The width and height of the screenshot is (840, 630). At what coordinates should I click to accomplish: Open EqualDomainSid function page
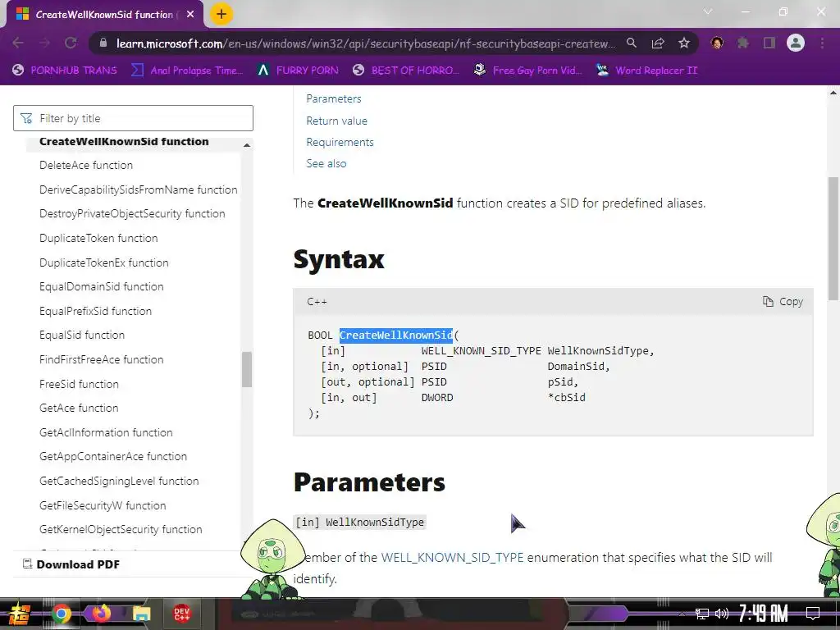(x=101, y=286)
